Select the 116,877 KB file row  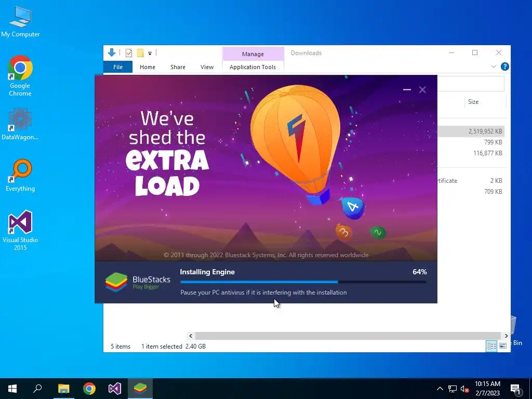click(x=471, y=153)
